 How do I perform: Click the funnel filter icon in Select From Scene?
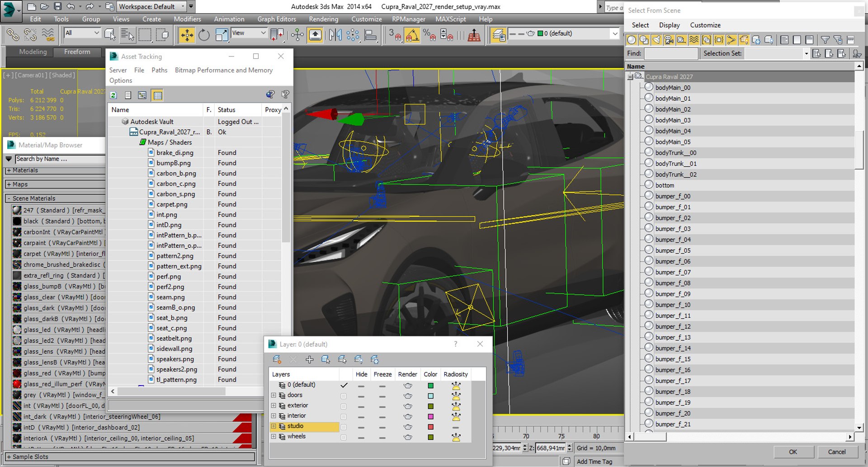pos(825,40)
